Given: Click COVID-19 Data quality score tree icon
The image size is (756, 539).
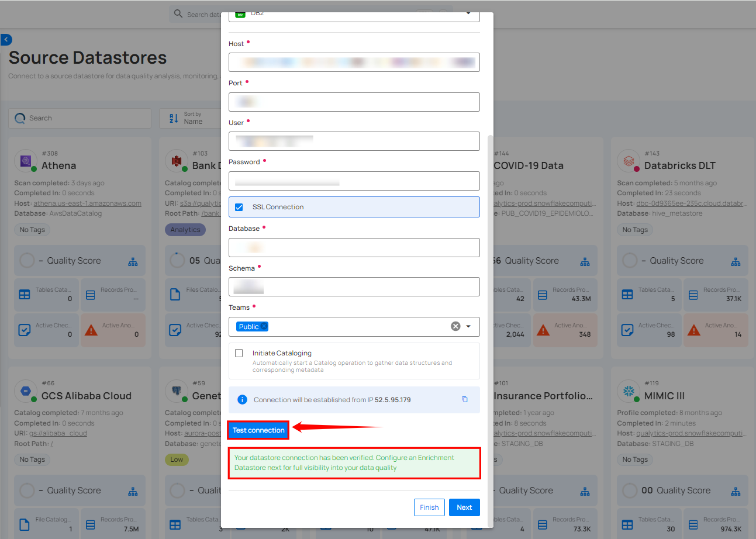Looking at the screenshot, I should click(x=585, y=261).
